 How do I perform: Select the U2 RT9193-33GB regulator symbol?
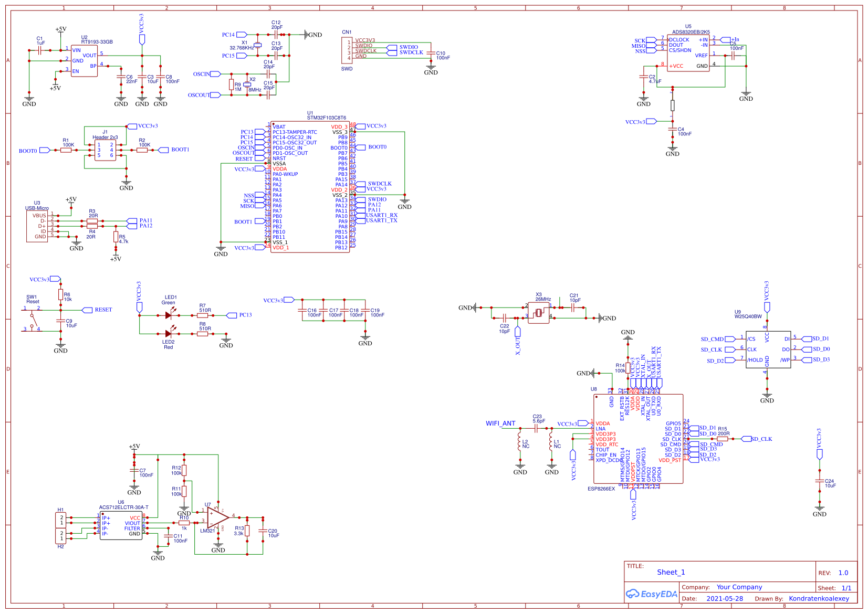coord(84,61)
